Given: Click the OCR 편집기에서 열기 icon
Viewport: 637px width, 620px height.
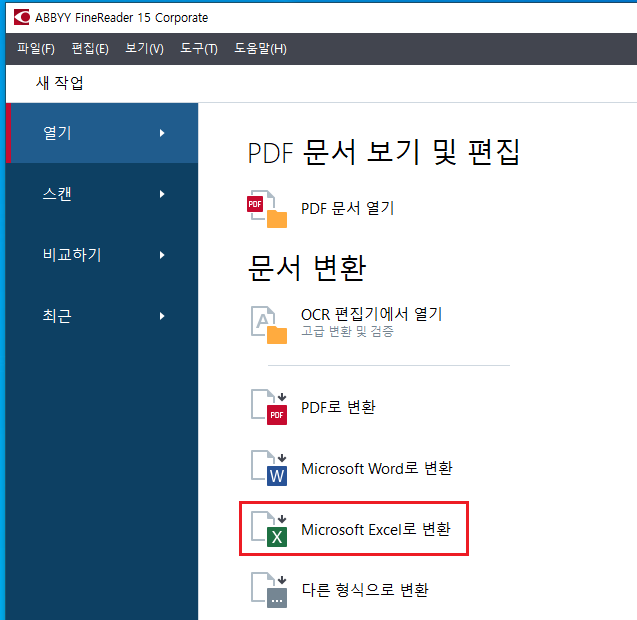Looking at the screenshot, I should pyautogui.click(x=269, y=325).
